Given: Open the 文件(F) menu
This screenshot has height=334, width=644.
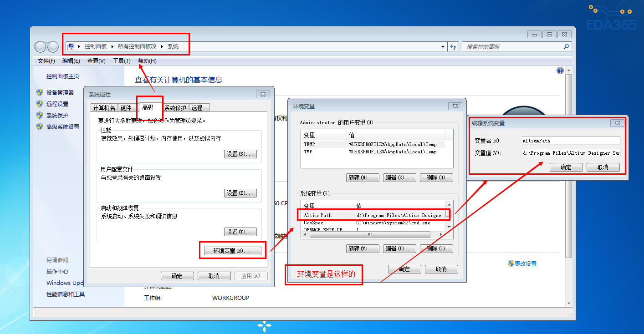Looking at the screenshot, I should (46, 61).
